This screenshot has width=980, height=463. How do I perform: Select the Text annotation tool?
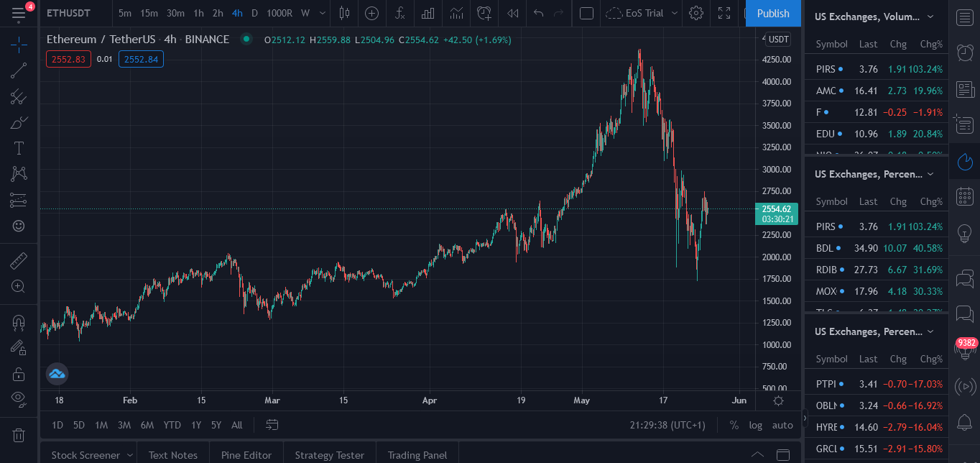pos(19,148)
